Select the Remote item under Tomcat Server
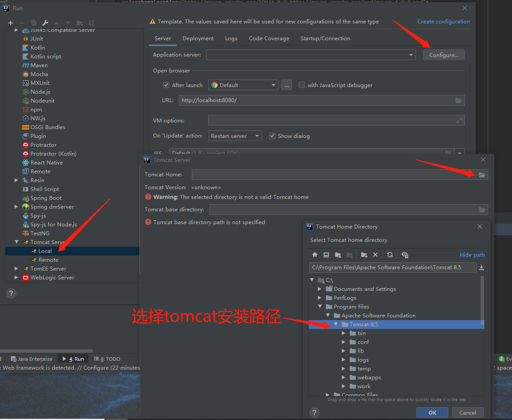 coord(48,260)
